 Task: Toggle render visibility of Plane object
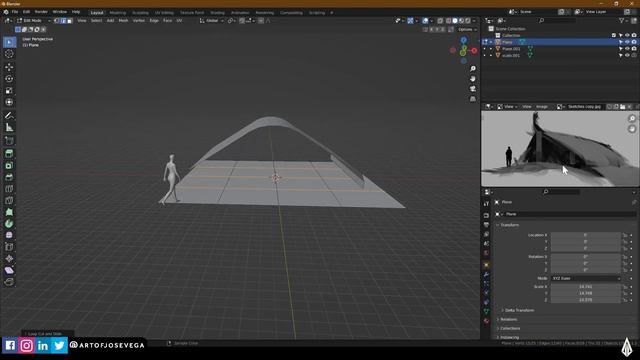(x=634, y=42)
